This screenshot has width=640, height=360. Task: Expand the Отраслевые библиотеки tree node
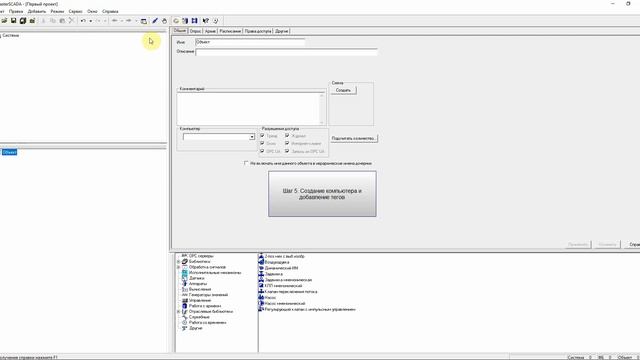[x=178, y=311]
